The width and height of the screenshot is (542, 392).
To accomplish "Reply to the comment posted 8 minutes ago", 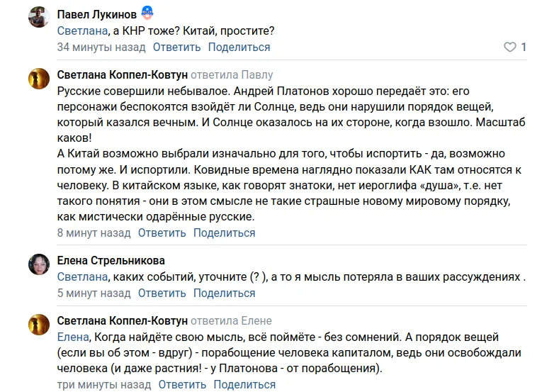I will pos(162,233).
